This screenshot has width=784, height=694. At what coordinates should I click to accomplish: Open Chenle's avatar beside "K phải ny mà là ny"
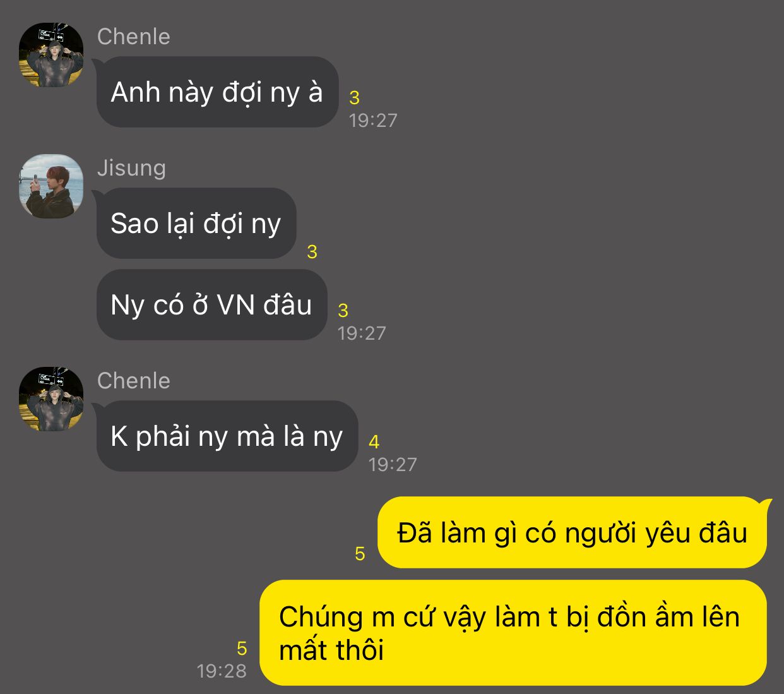51,399
